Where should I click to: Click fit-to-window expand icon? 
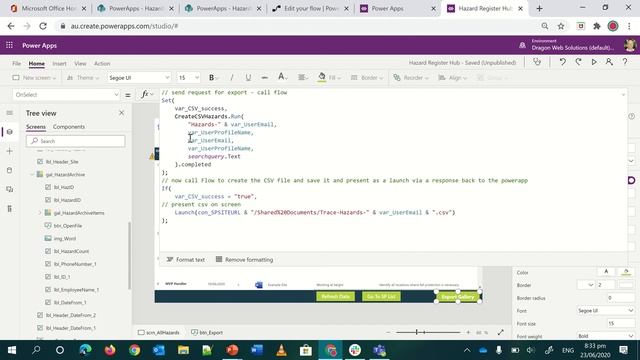501,332
